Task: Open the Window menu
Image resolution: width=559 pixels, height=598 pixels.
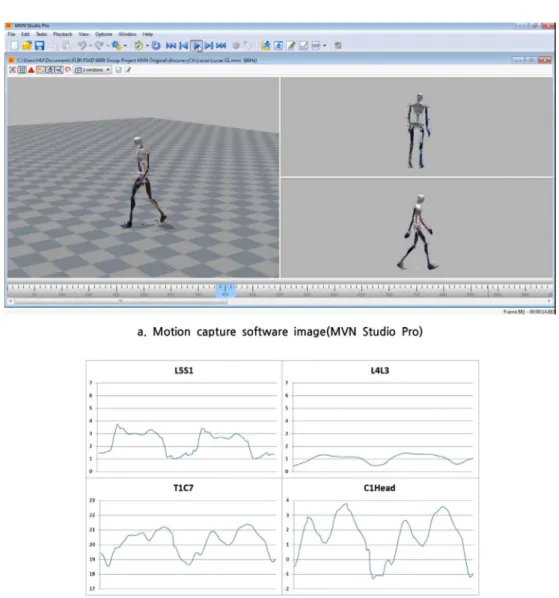Action: [x=127, y=34]
